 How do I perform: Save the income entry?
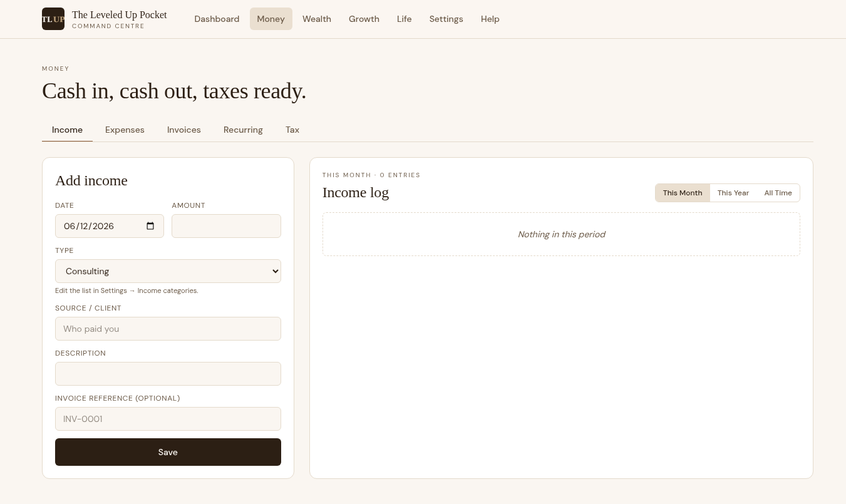coord(168,452)
